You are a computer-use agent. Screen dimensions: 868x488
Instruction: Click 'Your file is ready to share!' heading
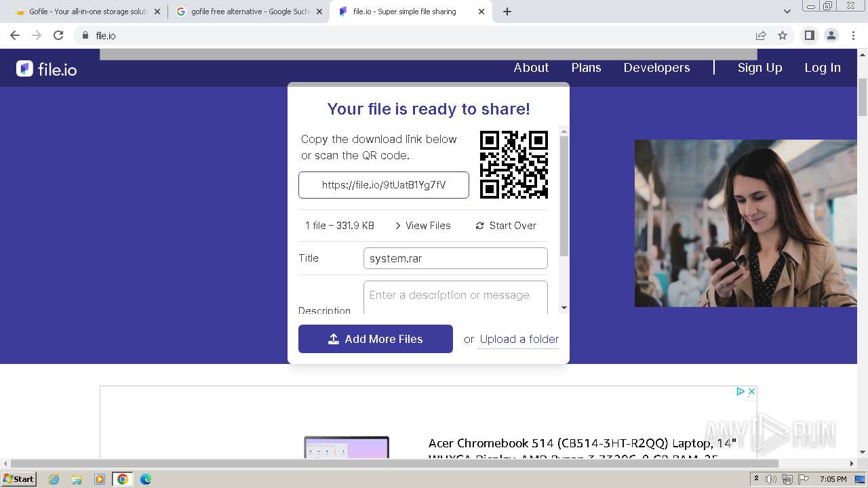pyautogui.click(x=429, y=109)
